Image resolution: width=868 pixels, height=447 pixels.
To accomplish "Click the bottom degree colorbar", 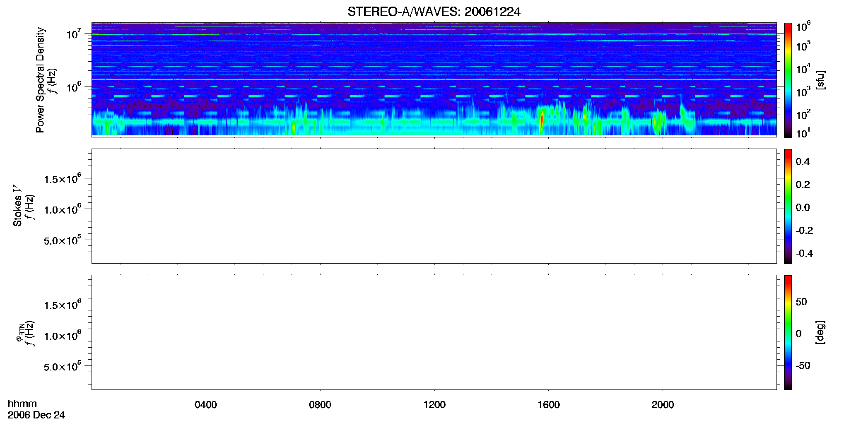I will 788,332.
